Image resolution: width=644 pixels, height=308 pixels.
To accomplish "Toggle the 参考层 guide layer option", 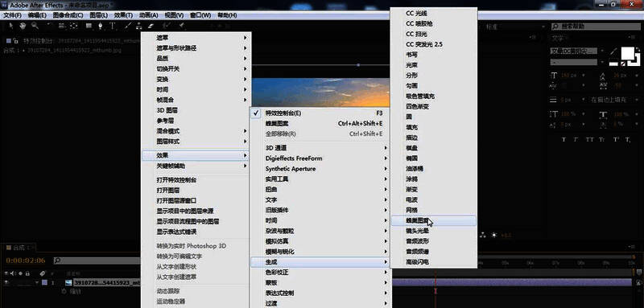I will [x=196, y=121].
